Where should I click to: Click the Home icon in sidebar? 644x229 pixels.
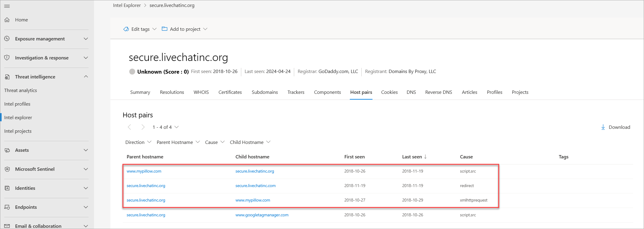(x=7, y=20)
